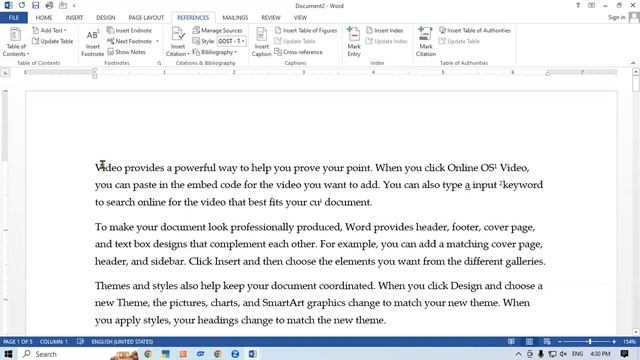This screenshot has width=640, height=360.
Task: Switch to the REVIEW tab
Action: click(x=271, y=18)
